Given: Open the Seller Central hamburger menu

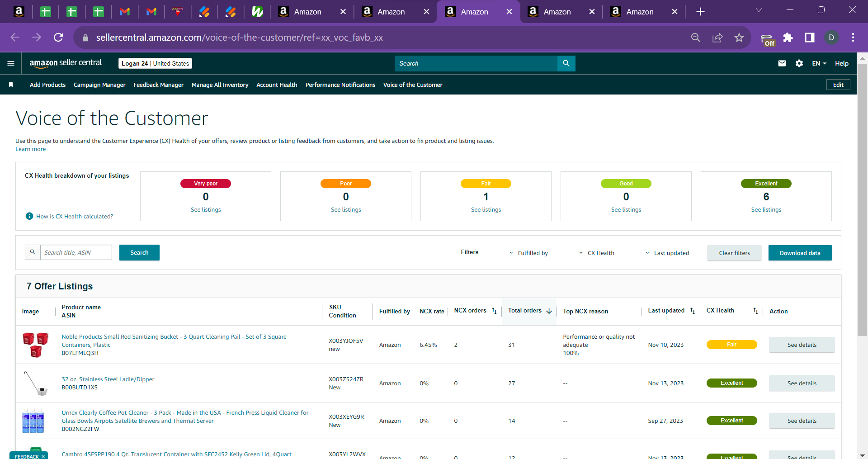Looking at the screenshot, I should [x=11, y=63].
